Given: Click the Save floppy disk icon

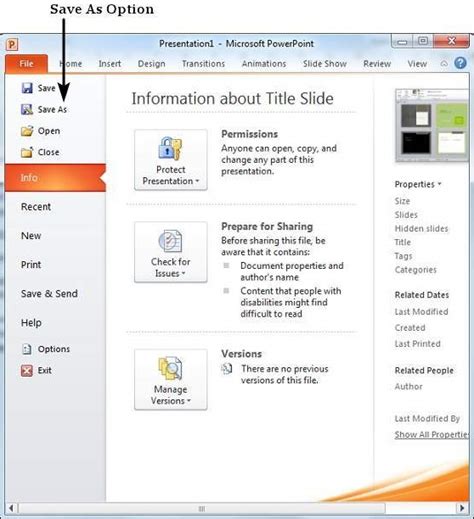Looking at the screenshot, I should tap(27, 88).
